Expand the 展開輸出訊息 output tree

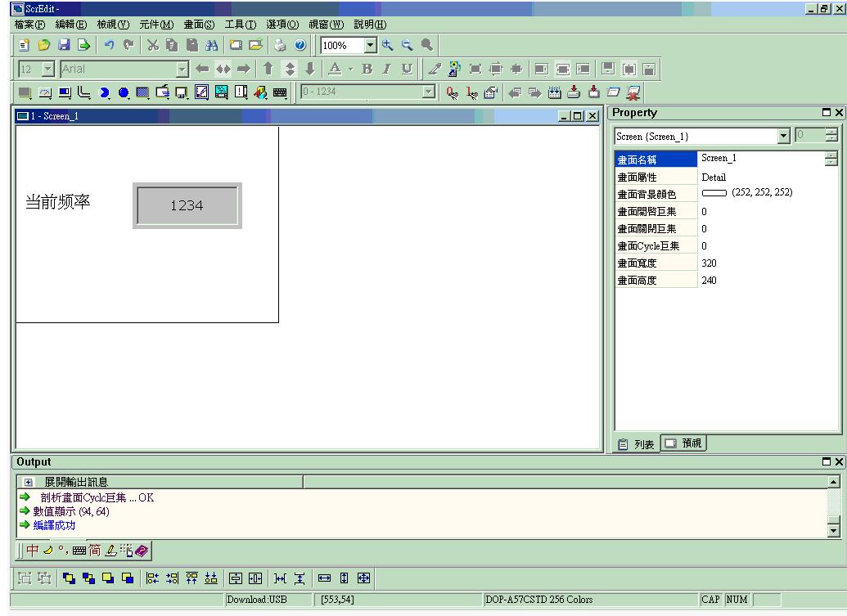pyautogui.click(x=29, y=483)
